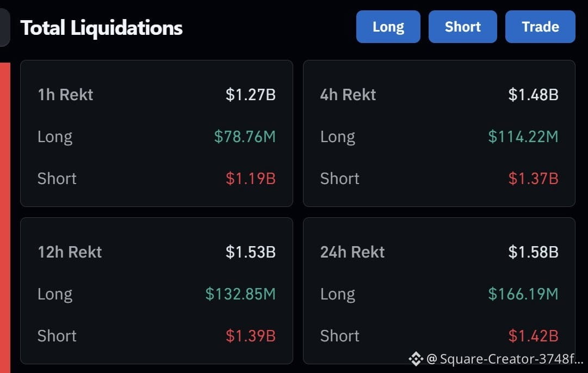Click the 4h short value $1.37B
The width and height of the screenshot is (588, 373).
pyautogui.click(x=533, y=179)
